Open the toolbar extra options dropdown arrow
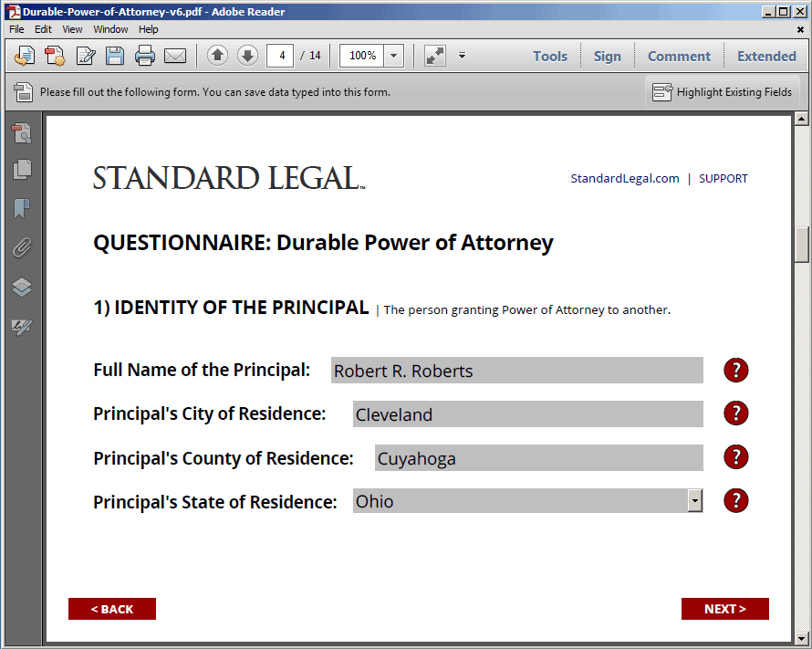This screenshot has height=649, width=812. (462, 55)
